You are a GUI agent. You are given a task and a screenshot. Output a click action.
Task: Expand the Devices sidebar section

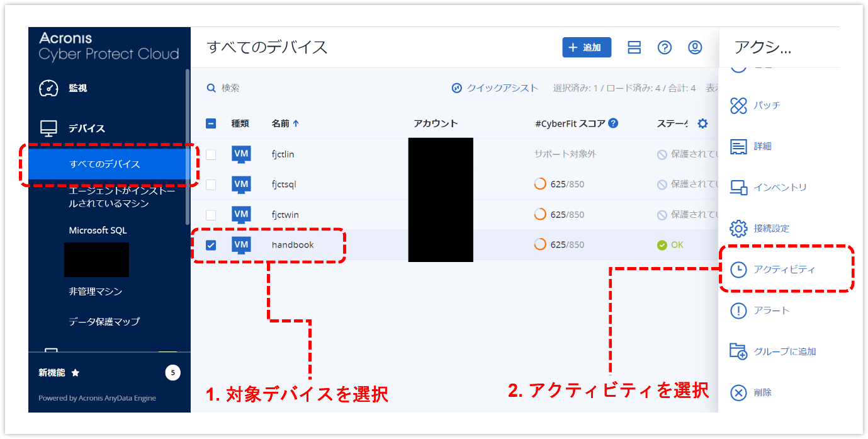pyautogui.click(x=87, y=128)
